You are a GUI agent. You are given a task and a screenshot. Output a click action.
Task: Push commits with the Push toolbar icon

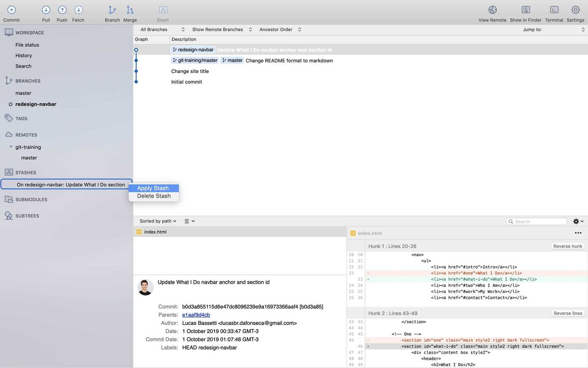coord(62,10)
